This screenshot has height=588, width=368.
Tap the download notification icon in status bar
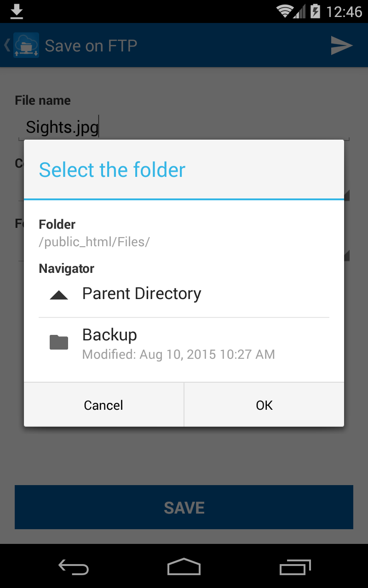pos(17,11)
